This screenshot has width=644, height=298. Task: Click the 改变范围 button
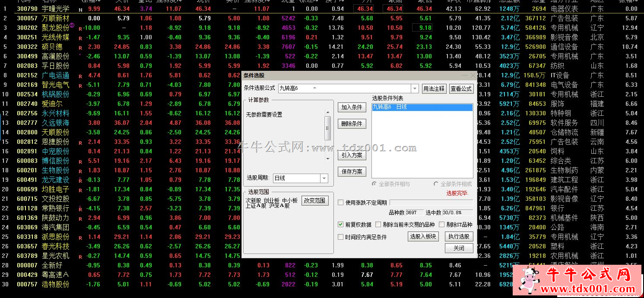[315, 200]
